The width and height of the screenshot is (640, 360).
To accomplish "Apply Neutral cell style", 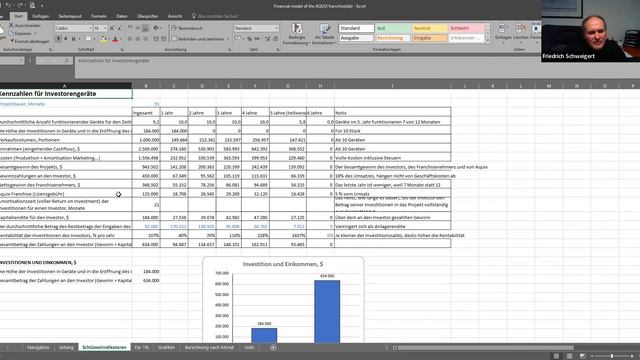I will (x=429, y=28).
